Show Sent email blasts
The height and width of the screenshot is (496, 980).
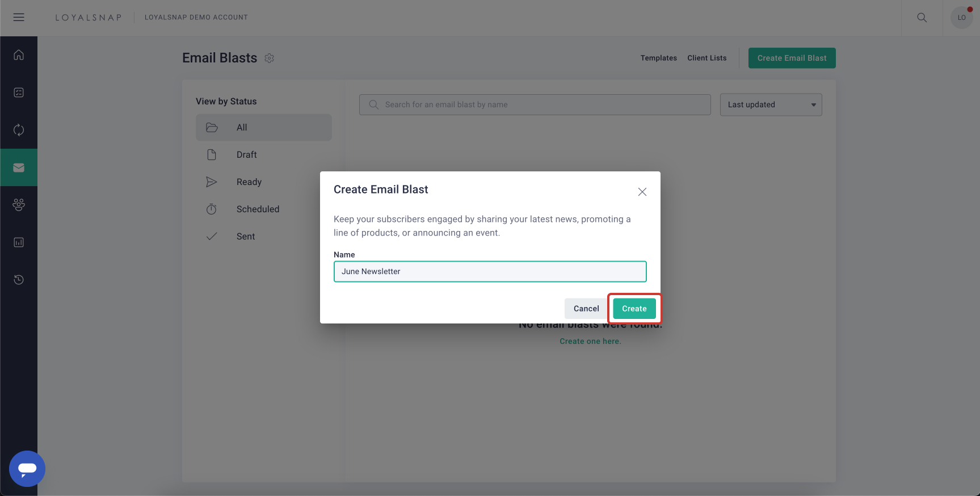246,237
